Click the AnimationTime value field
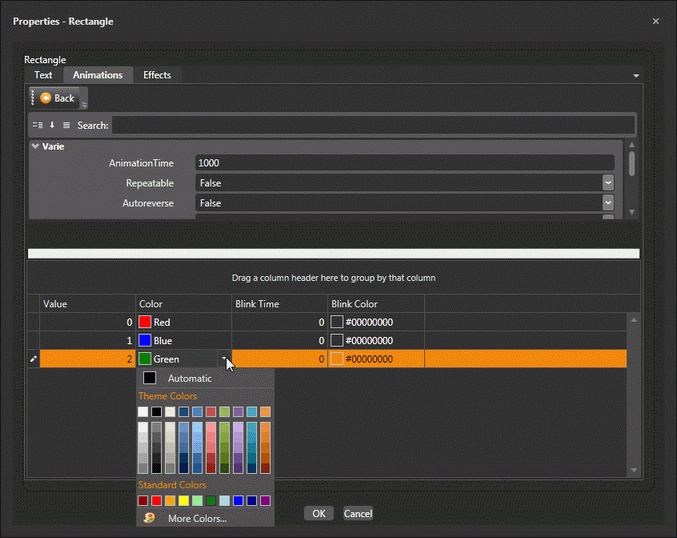 pyautogui.click(x=405, y=163)
